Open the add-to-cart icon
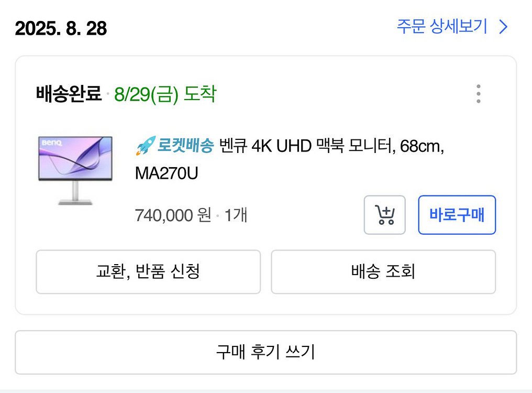The image size is (532, 393). (384, 215)
